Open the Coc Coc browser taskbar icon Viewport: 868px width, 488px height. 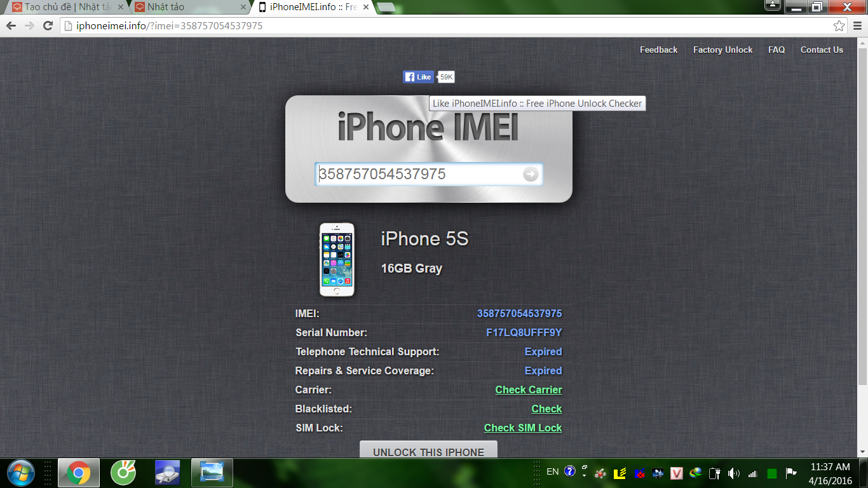123,473
